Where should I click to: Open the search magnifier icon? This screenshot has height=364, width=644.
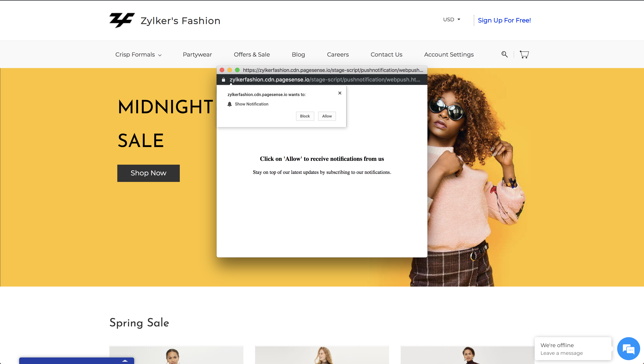[504, 54]
